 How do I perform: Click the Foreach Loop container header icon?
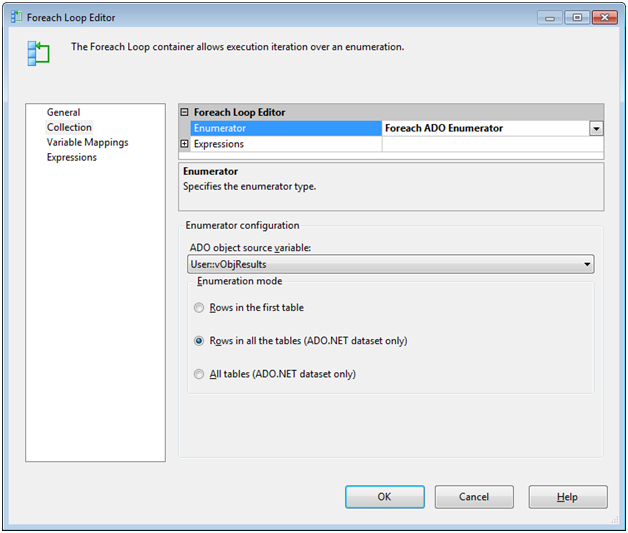(x=38, y=53)
